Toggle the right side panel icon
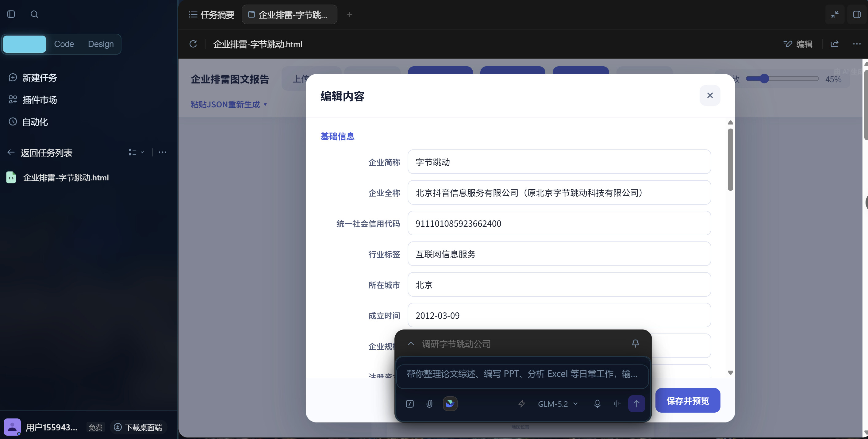The width and height of the screenshot is (868, 439). (857, 14)
